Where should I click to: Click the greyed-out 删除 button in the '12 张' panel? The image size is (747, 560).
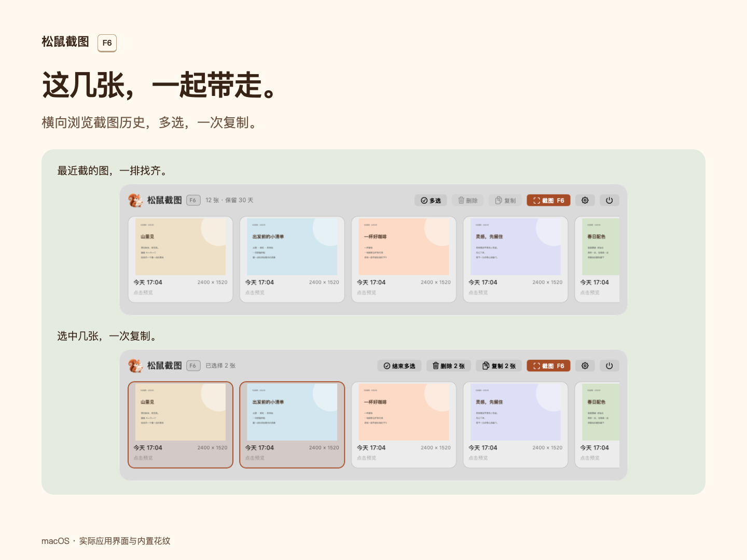pos(467,200)
